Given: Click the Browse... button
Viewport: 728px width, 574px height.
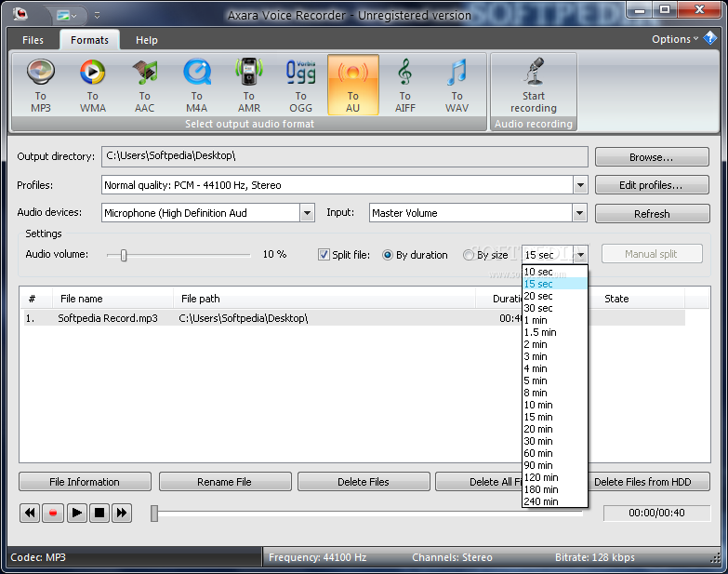Looking at the screenshot, I should (x=651, y=157).
